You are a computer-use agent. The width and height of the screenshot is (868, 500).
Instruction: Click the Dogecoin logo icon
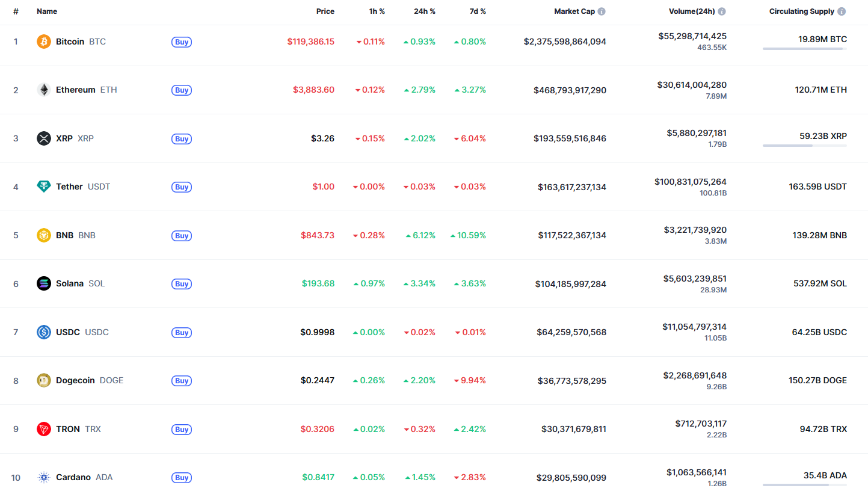click(x=44, y=380)
